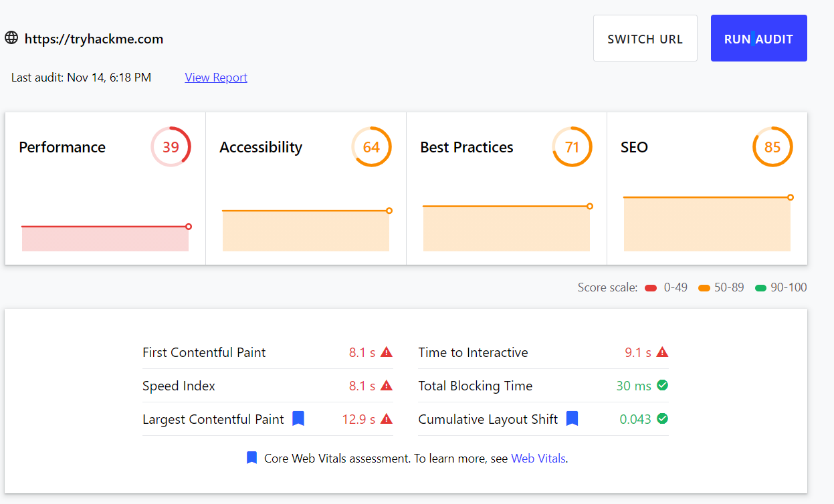Image resolution: width=834 pixels, height=504 pixels.
Task: Open the View Report link
Action: click(x=216, y=78)
